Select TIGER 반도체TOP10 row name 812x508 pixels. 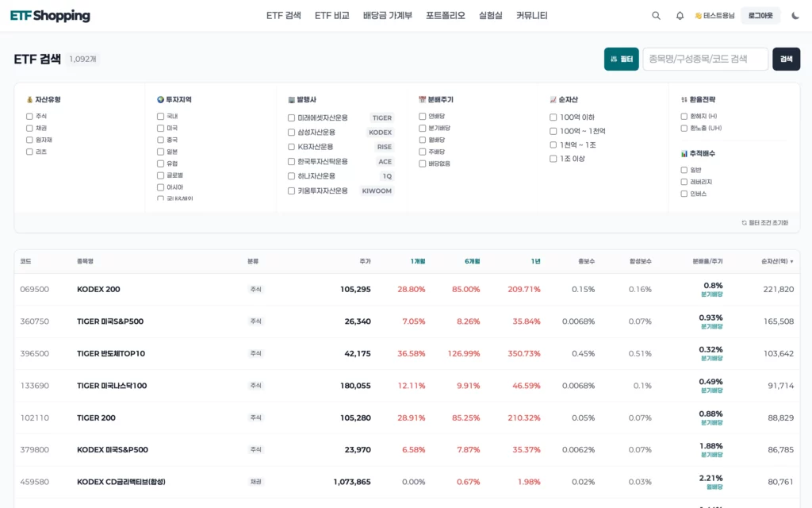111,353
